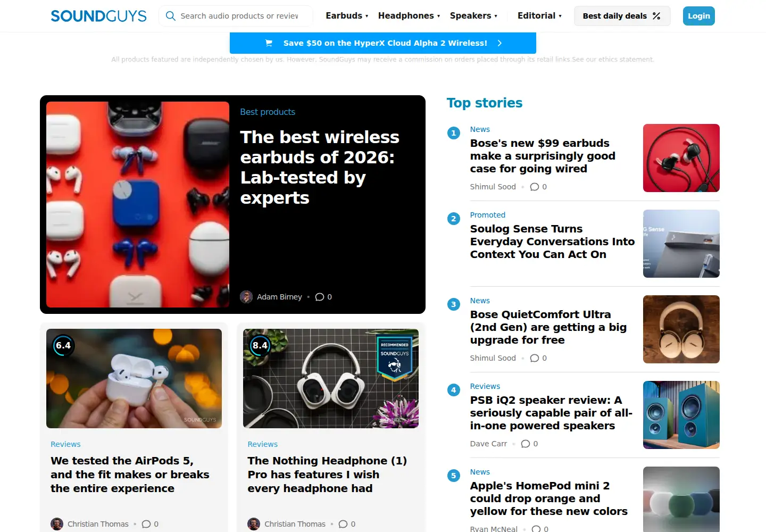766x532 pixels.
Task: Click the 6.4 score badge
Action: [63, 346]
